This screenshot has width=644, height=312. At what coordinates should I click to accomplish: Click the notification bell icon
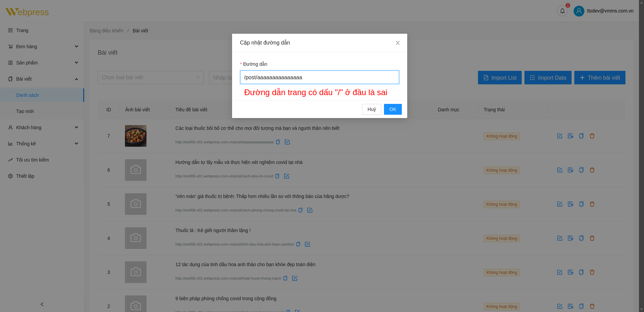tap(562, 11)
